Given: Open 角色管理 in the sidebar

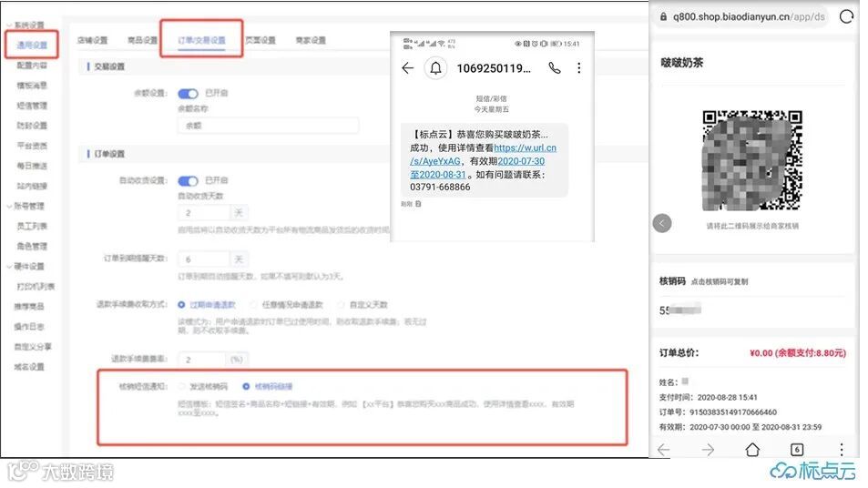Looking at the screenshot, I should [32, 246].
